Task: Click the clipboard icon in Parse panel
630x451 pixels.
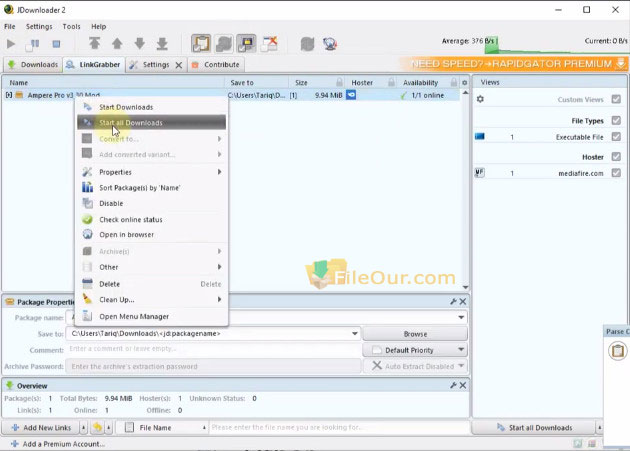Action: pos(618,351)
